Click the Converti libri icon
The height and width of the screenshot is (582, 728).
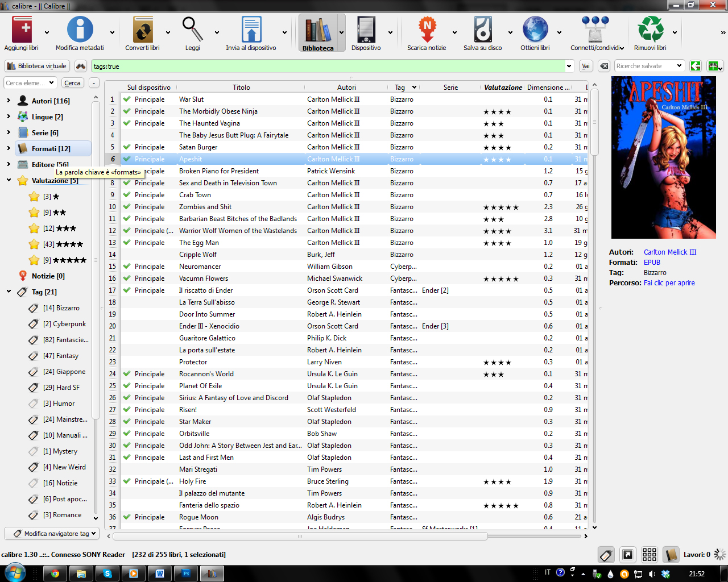click(x=142, y=30)
